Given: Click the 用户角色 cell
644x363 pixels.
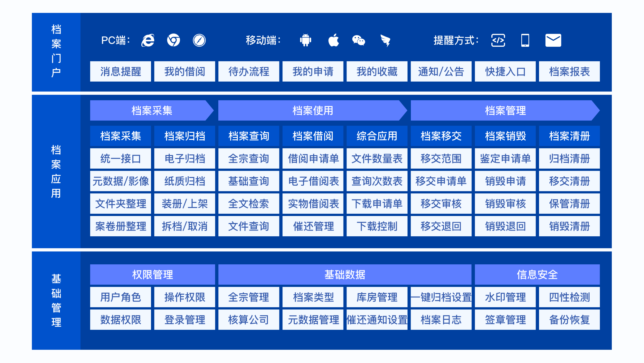Looking at the screenshot, I should coord(120,297).
